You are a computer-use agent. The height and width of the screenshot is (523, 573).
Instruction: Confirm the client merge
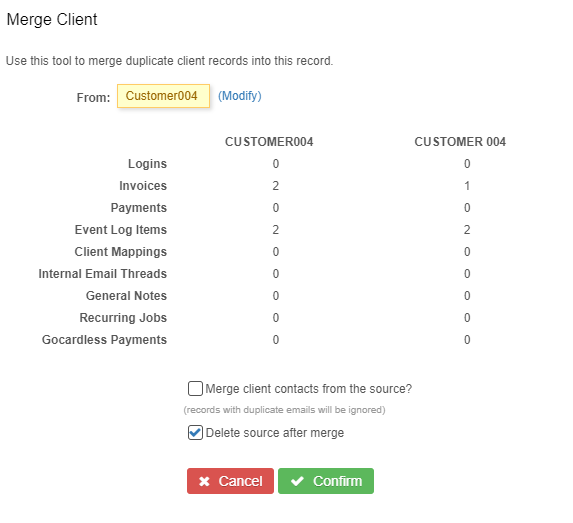click(x=326, y=481)
